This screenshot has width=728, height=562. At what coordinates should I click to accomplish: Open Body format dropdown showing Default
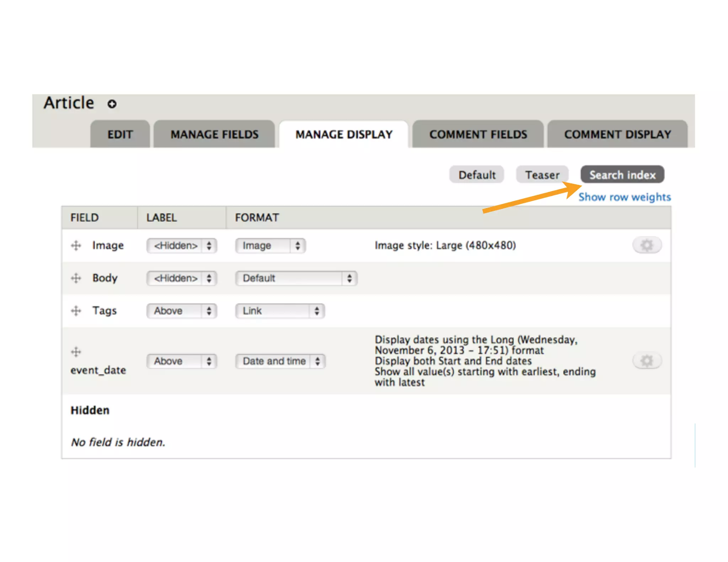(296, 278)
